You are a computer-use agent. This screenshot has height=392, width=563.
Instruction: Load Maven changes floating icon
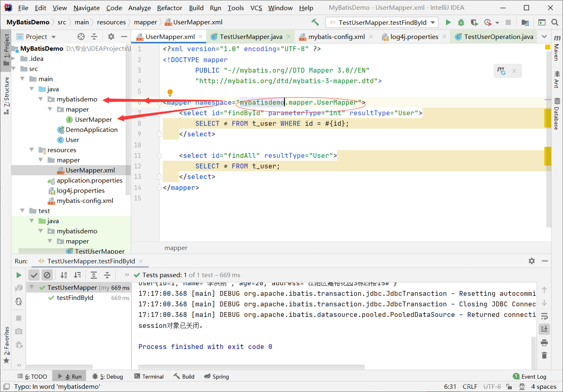(502, 71)
